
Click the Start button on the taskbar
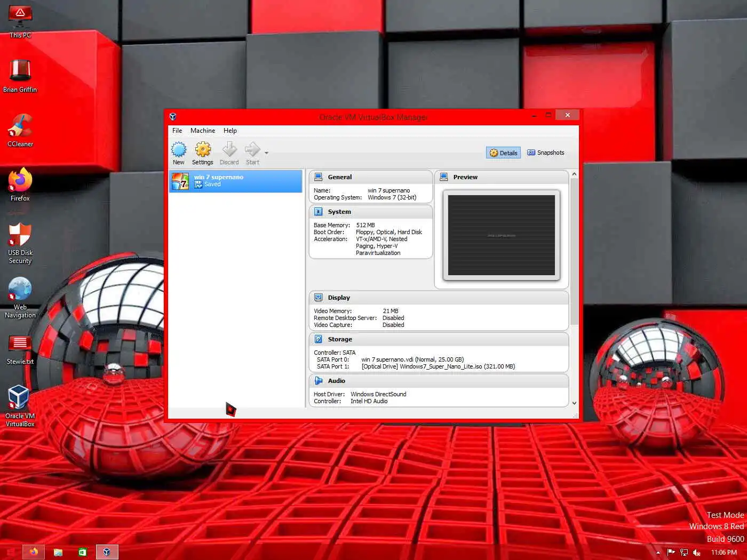coord(10,552)
